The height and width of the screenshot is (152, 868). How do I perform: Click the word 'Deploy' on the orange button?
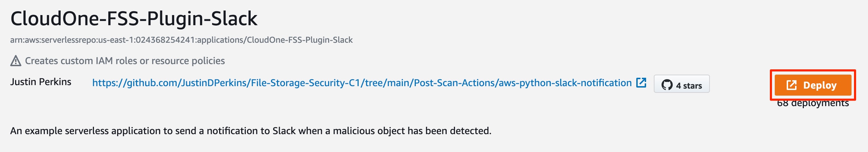tap(820, 85)
